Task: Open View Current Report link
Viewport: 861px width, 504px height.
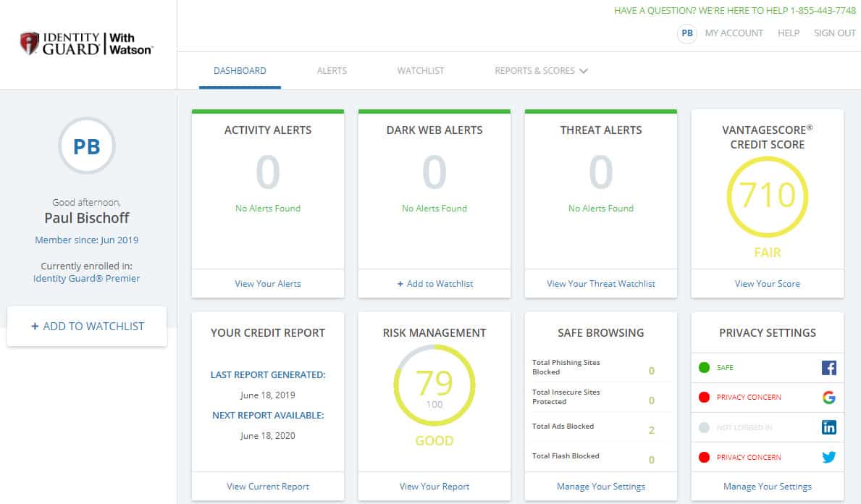Action: click(268, 487)
